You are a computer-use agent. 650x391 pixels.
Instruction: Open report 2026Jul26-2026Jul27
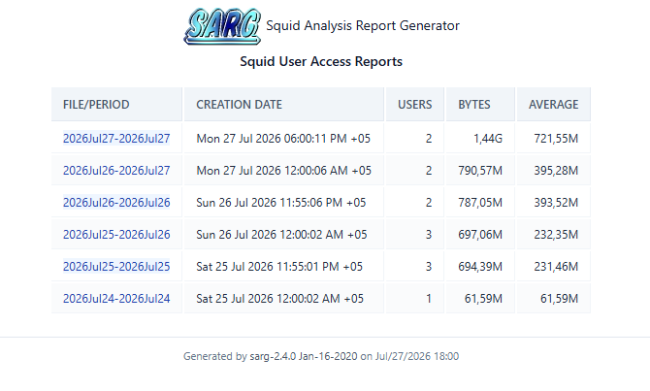coord(116,170)
